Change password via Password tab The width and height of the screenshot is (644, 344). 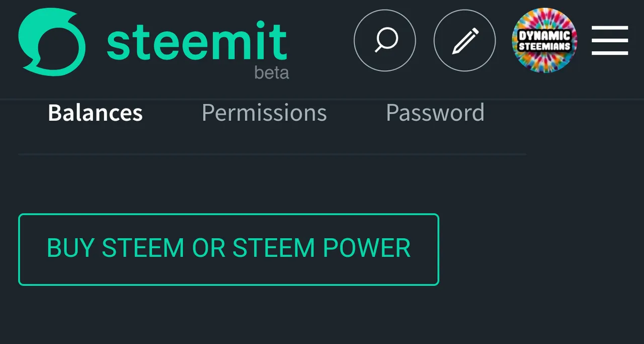point(435,113)
